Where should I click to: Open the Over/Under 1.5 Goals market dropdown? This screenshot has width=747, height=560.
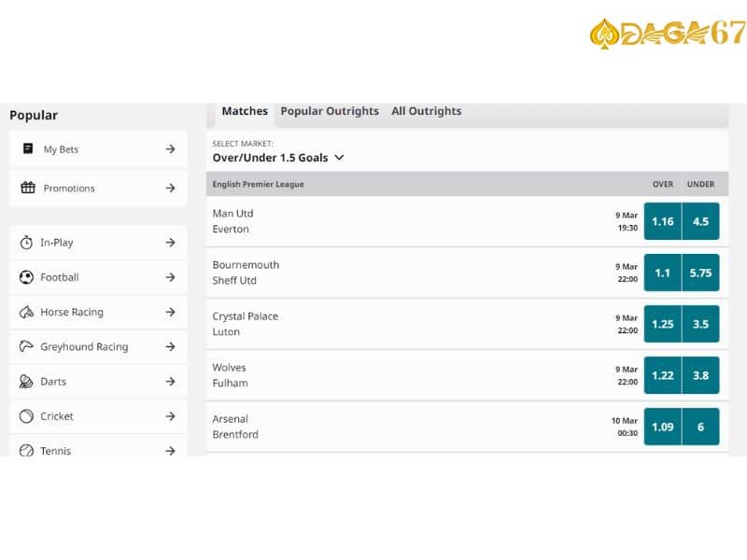click(277, 158)
